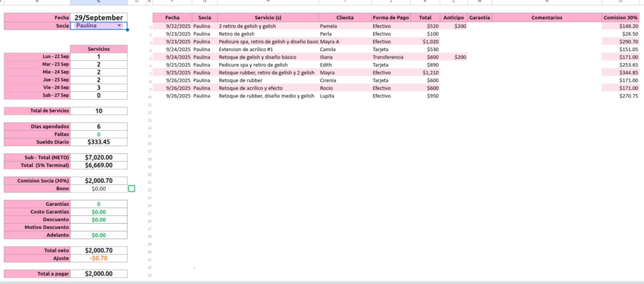Click the service cell 'Extension de acrílico #1'
Image resolution: width=644 pixels, height=284 pixels.
point(246,50)
